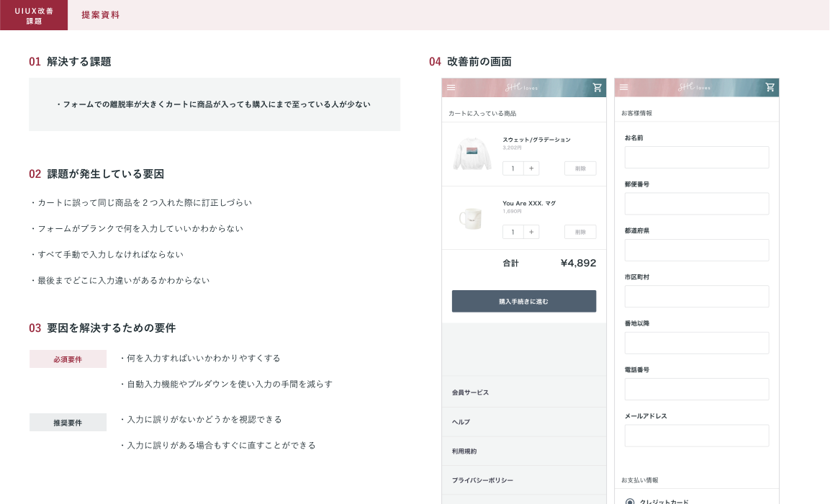Screen dimensions: 830x504
Task: Click SHE loves logo on the cart screen
Action: [523, 88]
